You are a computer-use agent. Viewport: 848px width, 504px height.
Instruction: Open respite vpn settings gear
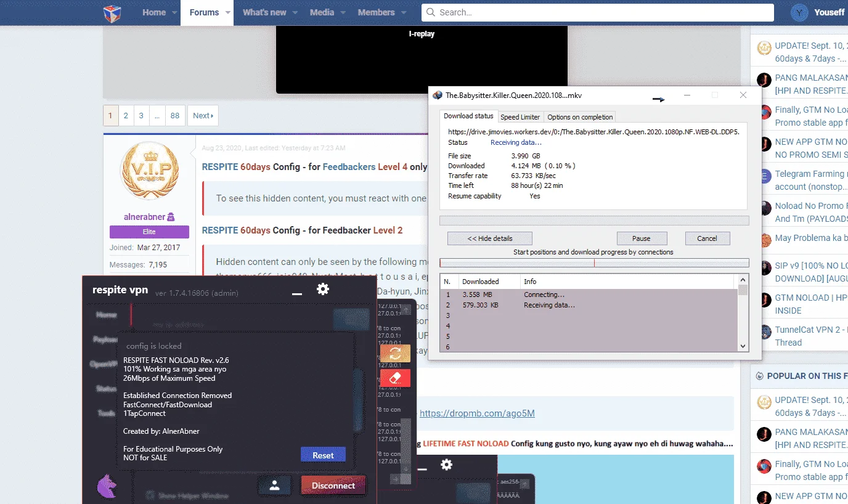[x=323, y=288]
